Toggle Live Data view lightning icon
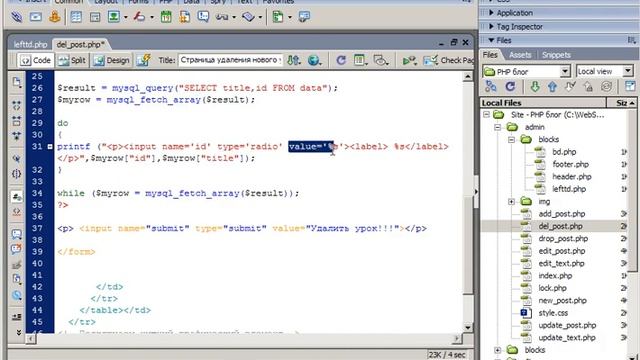Screen dimensions: 640x360 pos(143,60)
